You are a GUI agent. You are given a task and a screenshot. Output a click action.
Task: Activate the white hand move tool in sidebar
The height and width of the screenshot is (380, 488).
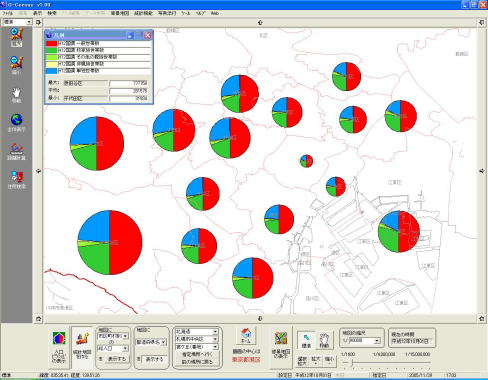coord(16,94)
